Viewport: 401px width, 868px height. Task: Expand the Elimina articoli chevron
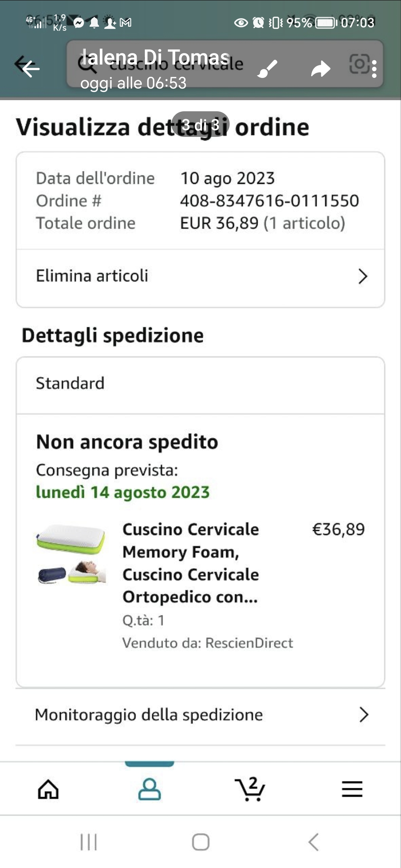click(x=363, y=276)
